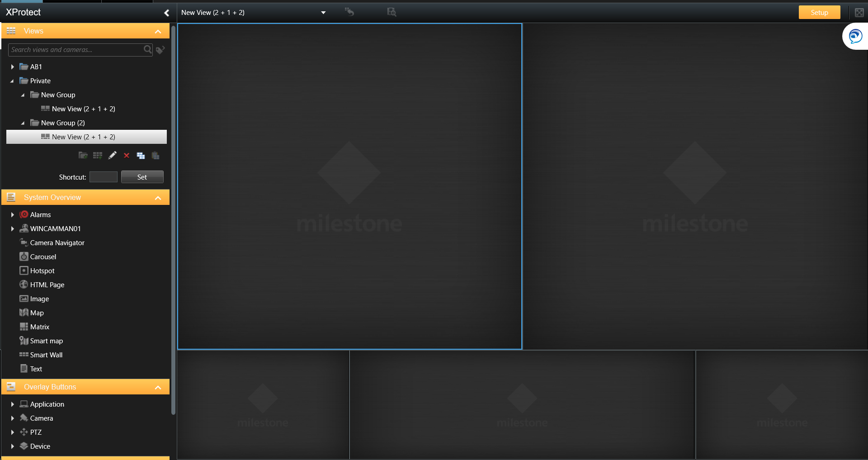Image resolution: width=868 pixels, height=460 pixels.
Task: Expand Application overlay buttons
Action: 12,404
